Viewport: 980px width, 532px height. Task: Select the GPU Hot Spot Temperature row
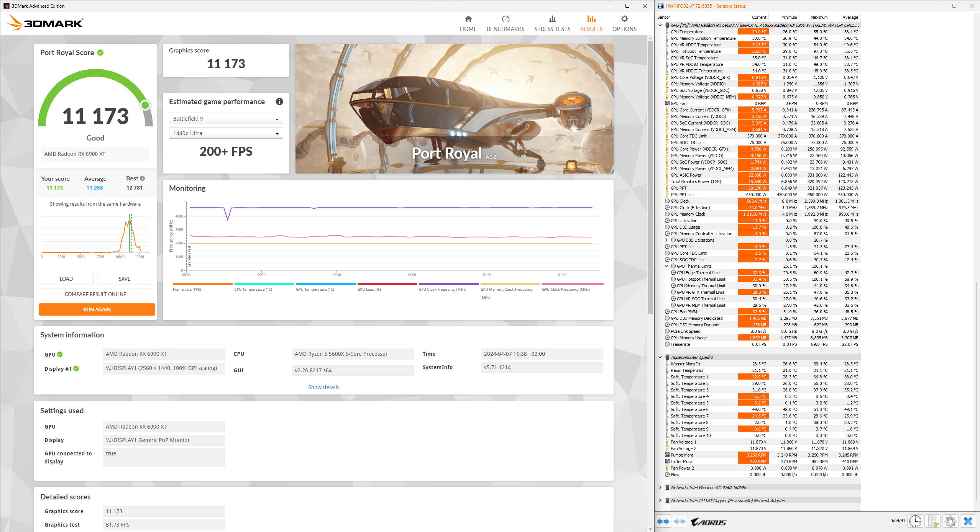coord(762,51)
